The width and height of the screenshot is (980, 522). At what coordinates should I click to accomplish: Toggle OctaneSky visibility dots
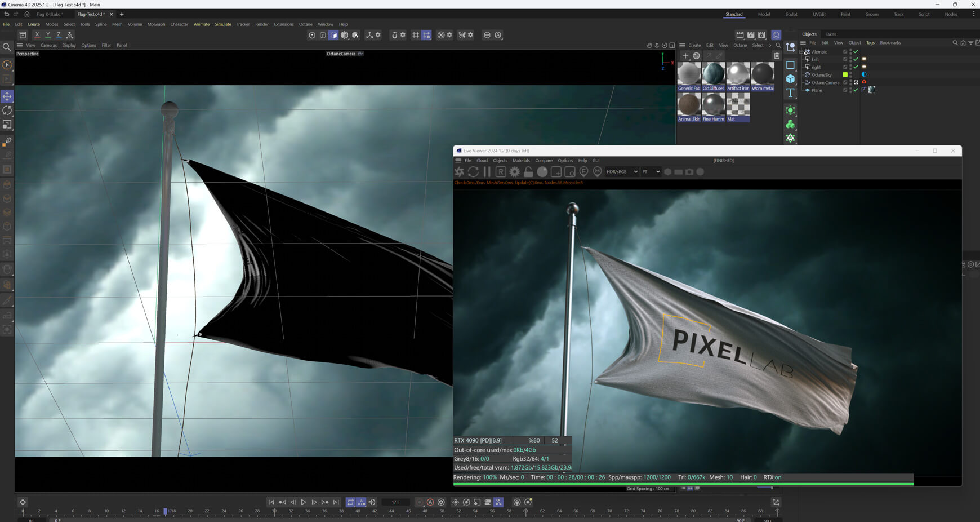tap(850, 74)
